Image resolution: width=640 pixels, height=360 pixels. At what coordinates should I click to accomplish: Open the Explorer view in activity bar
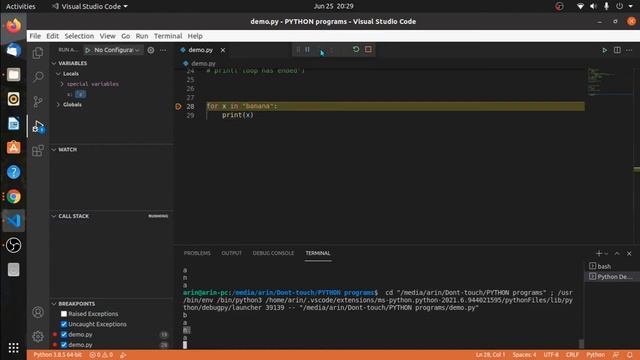(x=38, y=53)
